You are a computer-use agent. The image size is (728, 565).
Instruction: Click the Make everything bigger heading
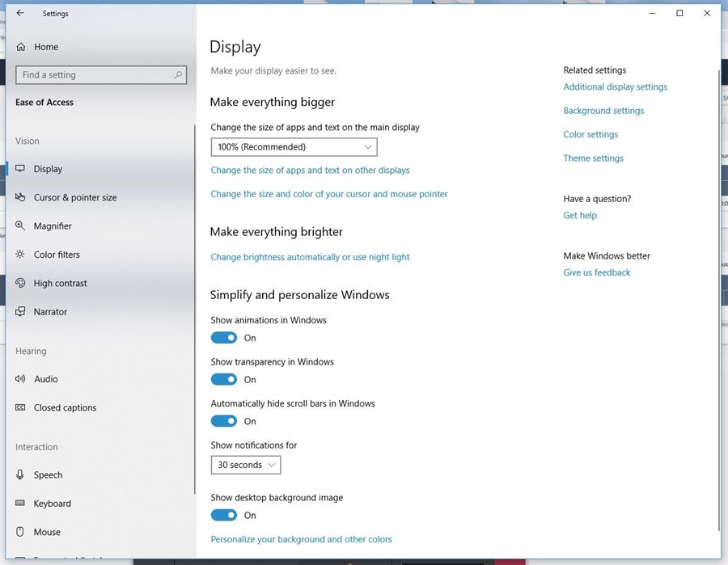click(272, 102)
